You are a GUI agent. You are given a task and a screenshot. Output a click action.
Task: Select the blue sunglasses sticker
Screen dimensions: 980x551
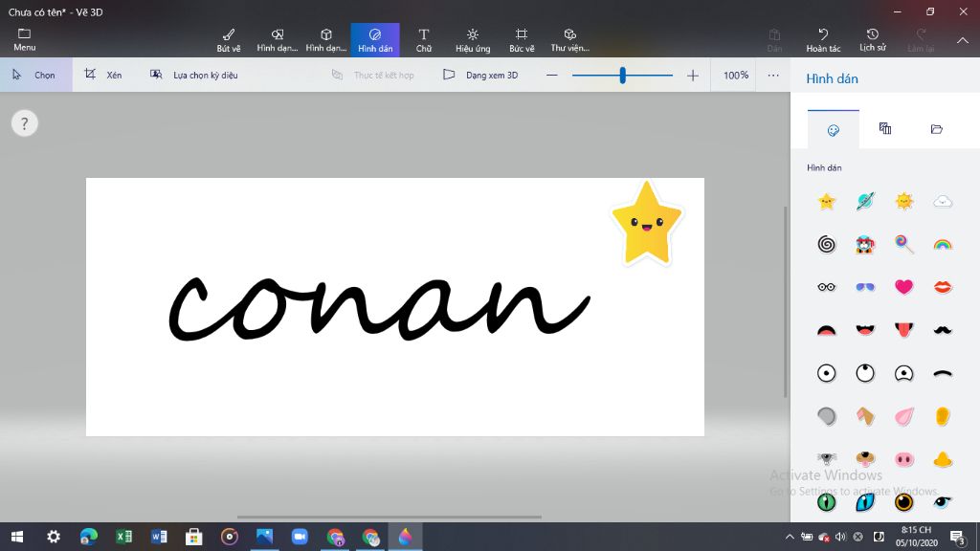click(865, 287)
